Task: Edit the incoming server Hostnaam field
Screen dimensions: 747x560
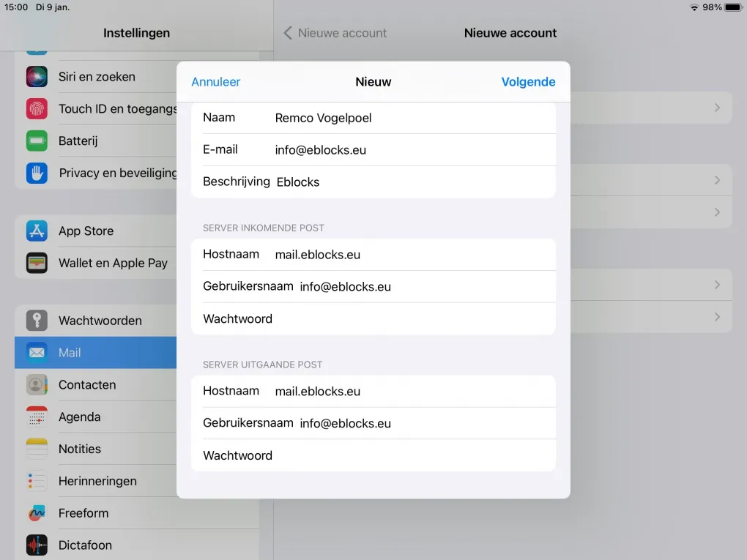Action: click(410, 255)
